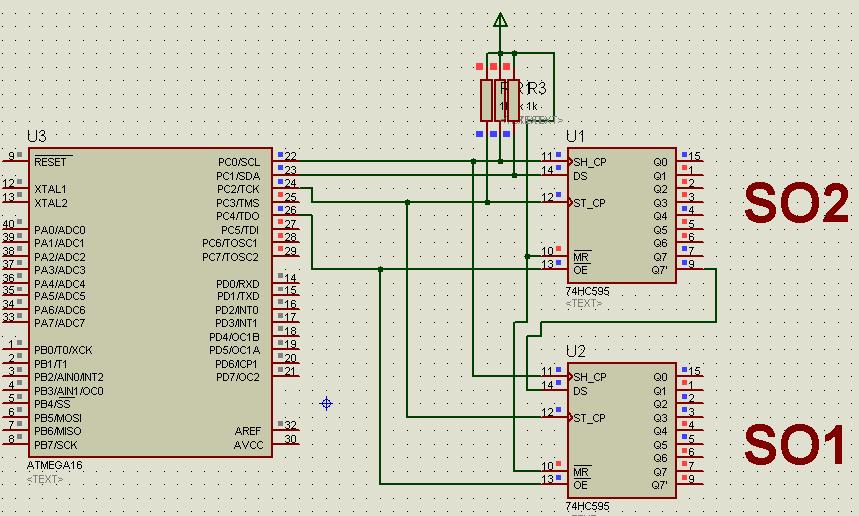859x516 pixels.
Task: Click the PD0/RXD pin label
Action: pyautogui.click(x=237, y=284)
